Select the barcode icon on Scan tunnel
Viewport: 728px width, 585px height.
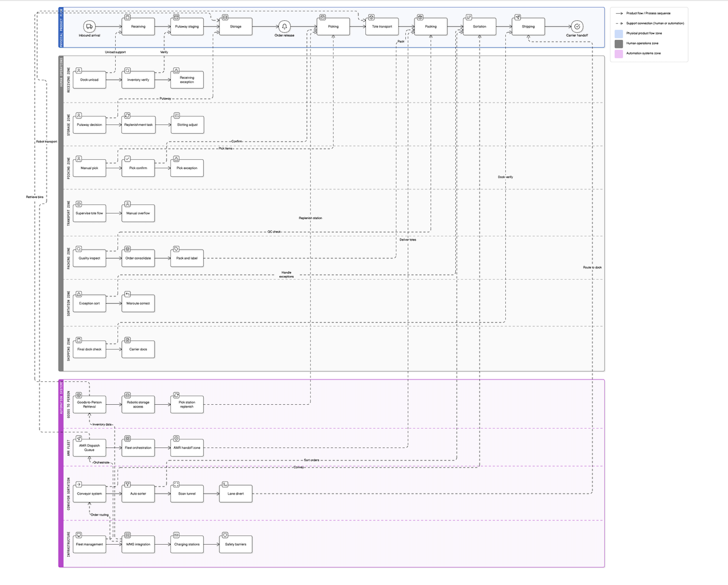176,484
